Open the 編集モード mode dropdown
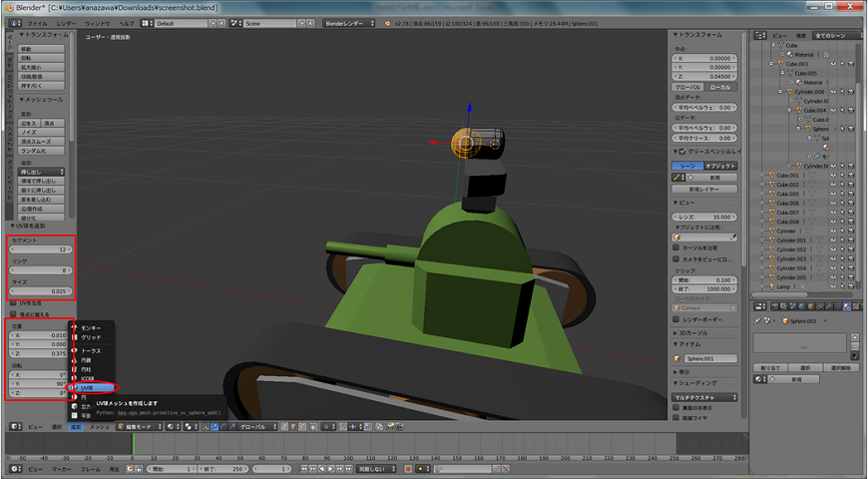The height and width of the screenshot is (479, 868). click(140, 426)
